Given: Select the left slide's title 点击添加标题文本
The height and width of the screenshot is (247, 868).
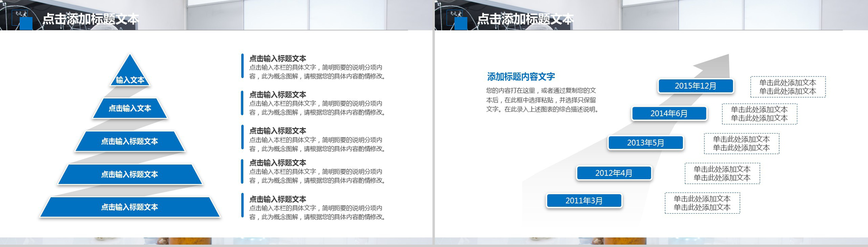Looking at the screenshot, I should tap(90, 19).
